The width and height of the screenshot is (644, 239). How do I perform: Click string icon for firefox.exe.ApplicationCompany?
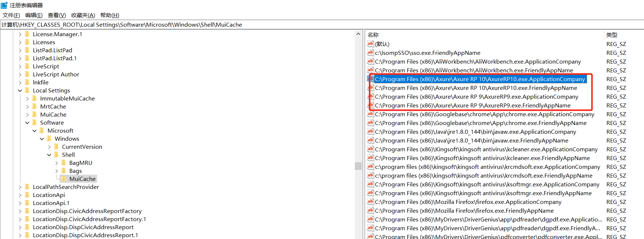click(x=371, y=202)
